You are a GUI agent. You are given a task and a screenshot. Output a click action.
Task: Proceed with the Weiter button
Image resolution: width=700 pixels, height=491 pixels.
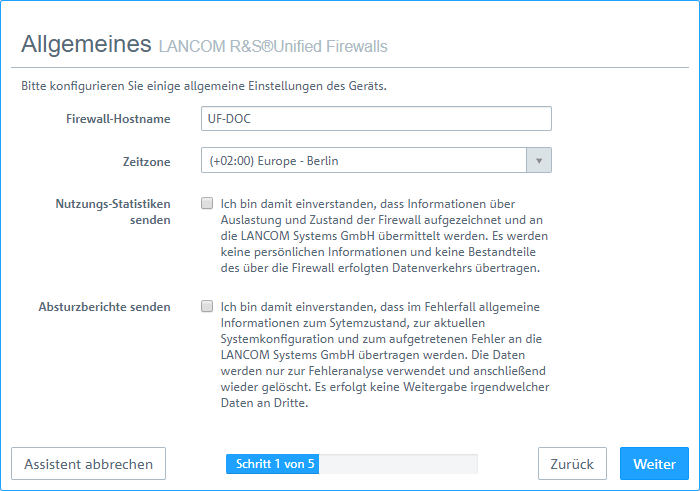pos(654,464)
